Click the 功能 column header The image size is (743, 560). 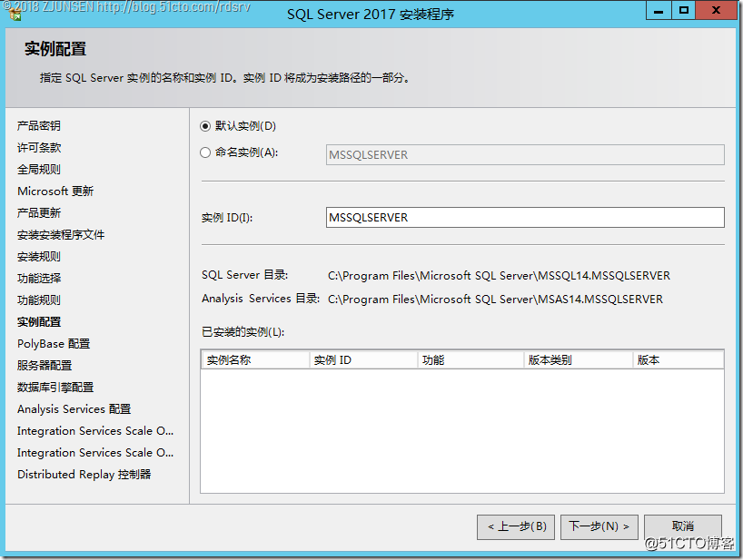[471, 360]
